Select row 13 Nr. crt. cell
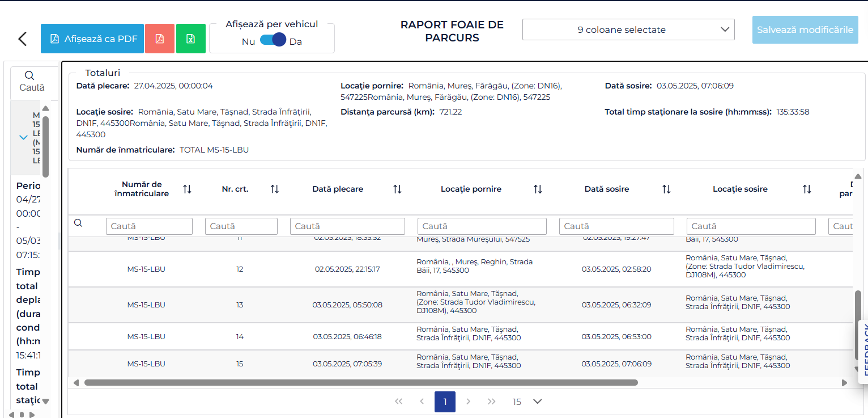868x418 pixels. pos(240,305)
